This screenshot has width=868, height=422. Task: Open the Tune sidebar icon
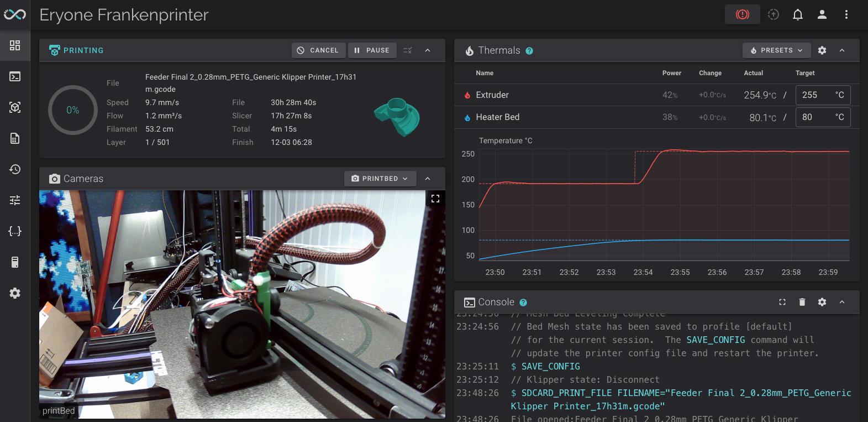(x=15, y=200)
